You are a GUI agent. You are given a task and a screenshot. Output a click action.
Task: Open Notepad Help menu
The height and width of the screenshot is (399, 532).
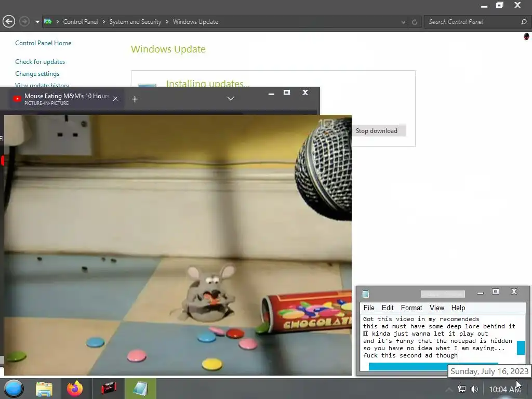pyautogui.click(x=458, y=308)
